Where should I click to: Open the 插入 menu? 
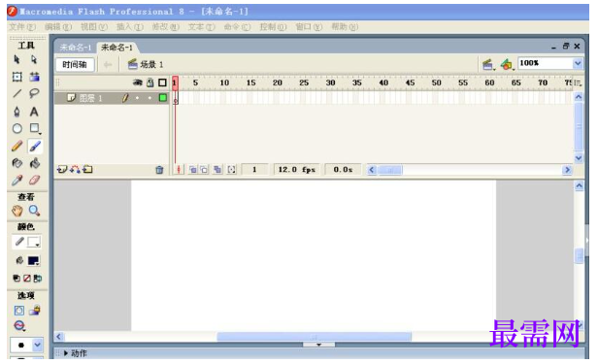click(130, 27)
